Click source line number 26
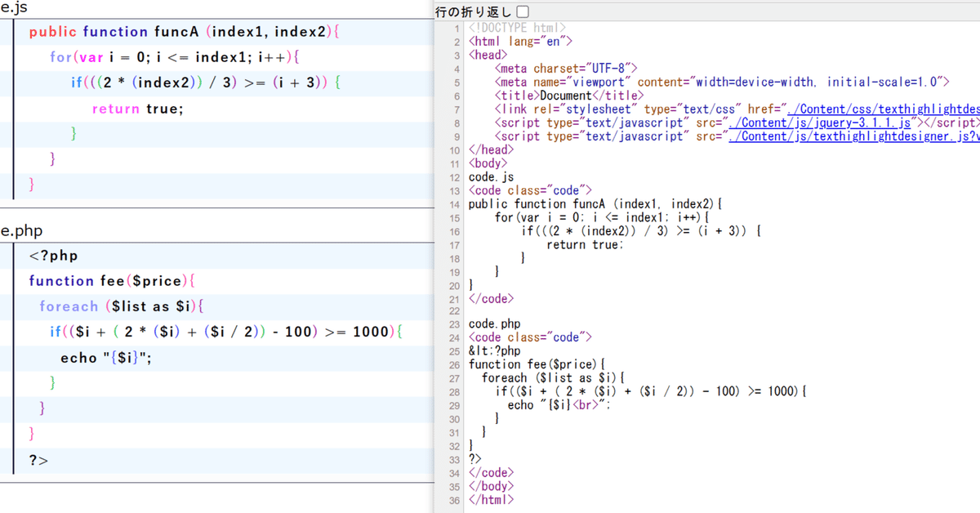The image size is (980, 513). pyautogui.click(x=454, y=365)
